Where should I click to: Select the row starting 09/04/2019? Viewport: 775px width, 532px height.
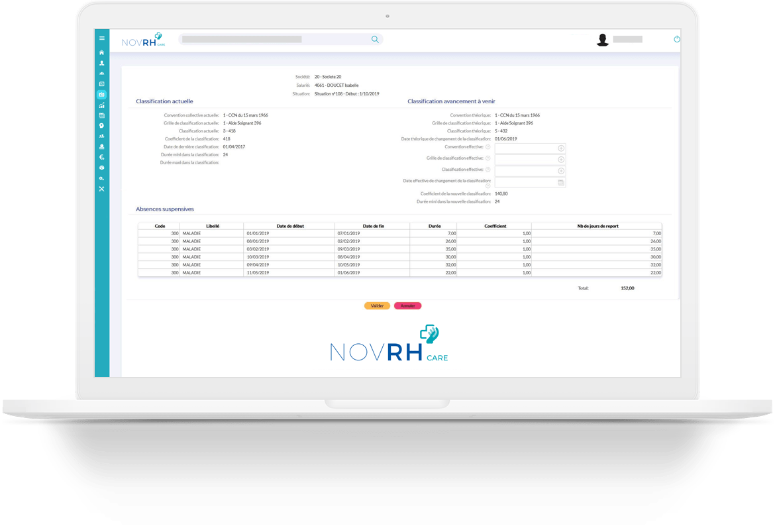click(x=400, y=265)
